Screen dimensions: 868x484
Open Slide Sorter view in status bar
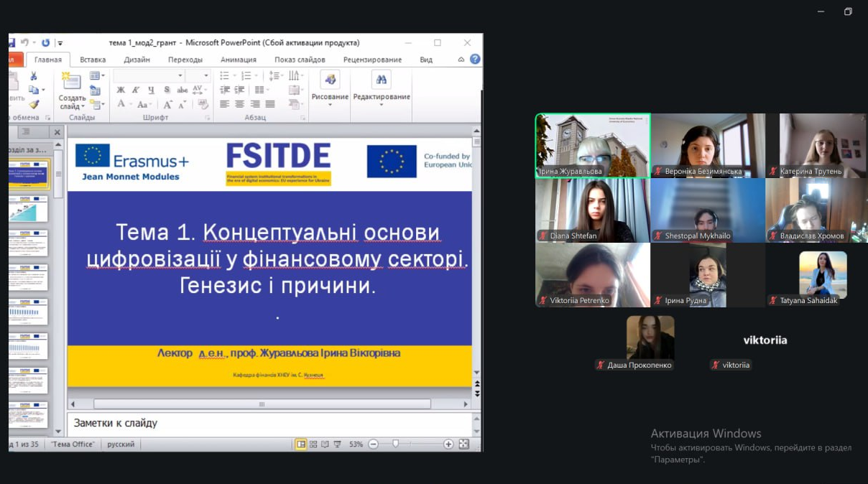point(313,445)
